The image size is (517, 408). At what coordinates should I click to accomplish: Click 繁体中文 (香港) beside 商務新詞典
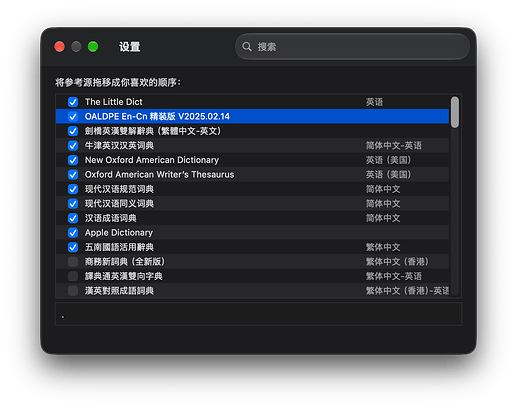pos(397,262)
